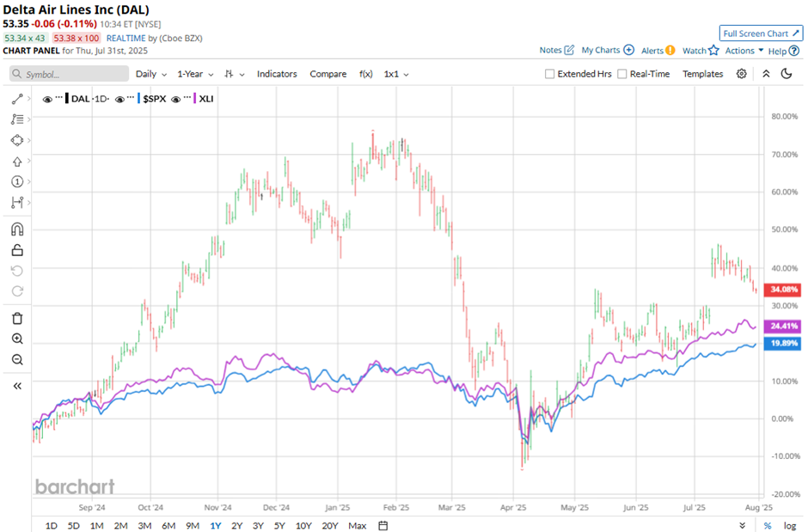Zoom in on the chart

coord(17,339)
